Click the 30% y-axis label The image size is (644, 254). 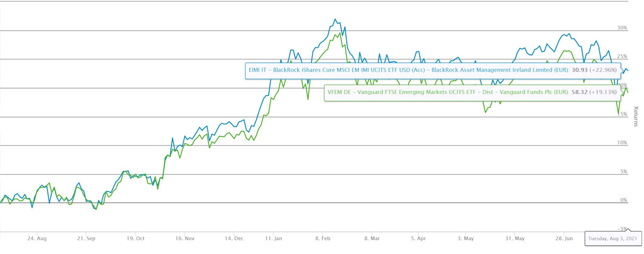click(622, 28)
